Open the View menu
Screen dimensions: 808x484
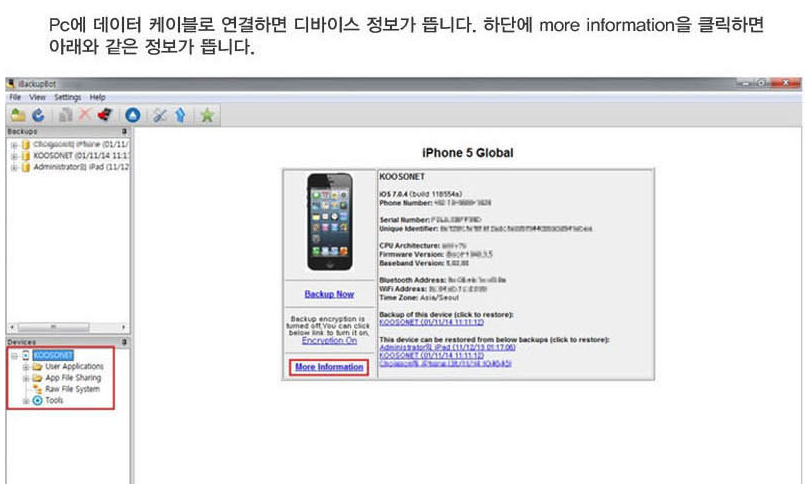pyautogui.click(x=37, y=97)
